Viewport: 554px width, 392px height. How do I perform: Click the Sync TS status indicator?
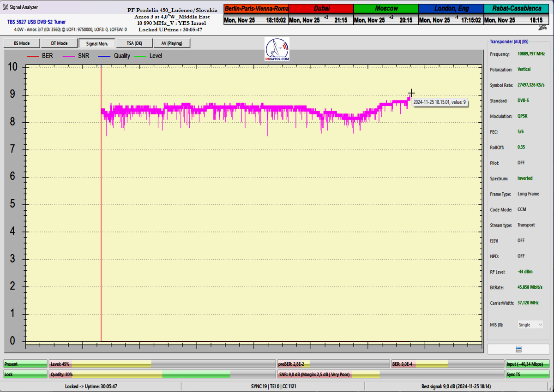click(527, 374)
